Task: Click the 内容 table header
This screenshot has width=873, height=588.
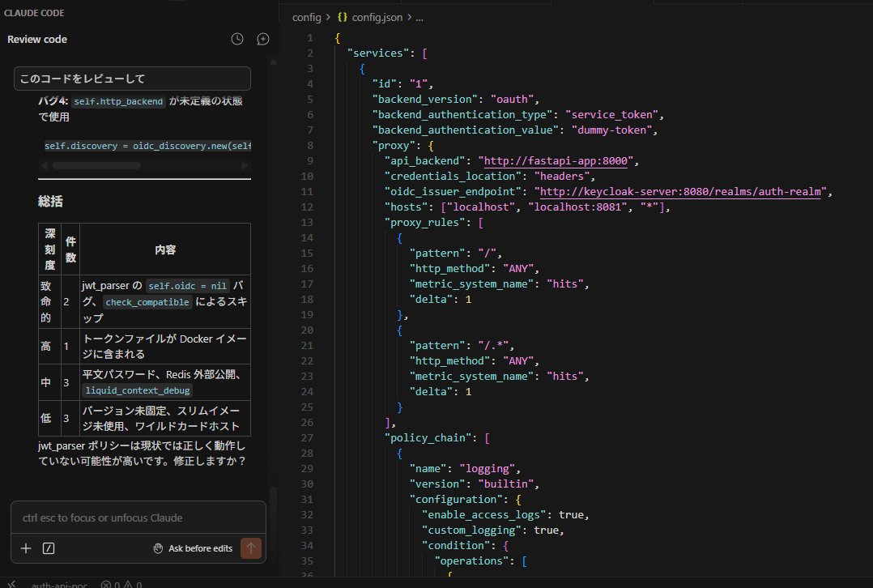Action: pos(165,249)
